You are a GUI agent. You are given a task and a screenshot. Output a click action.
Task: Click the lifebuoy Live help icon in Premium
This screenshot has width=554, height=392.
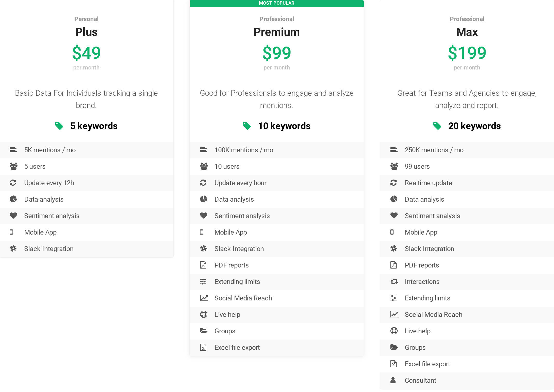tap(203, 314)
